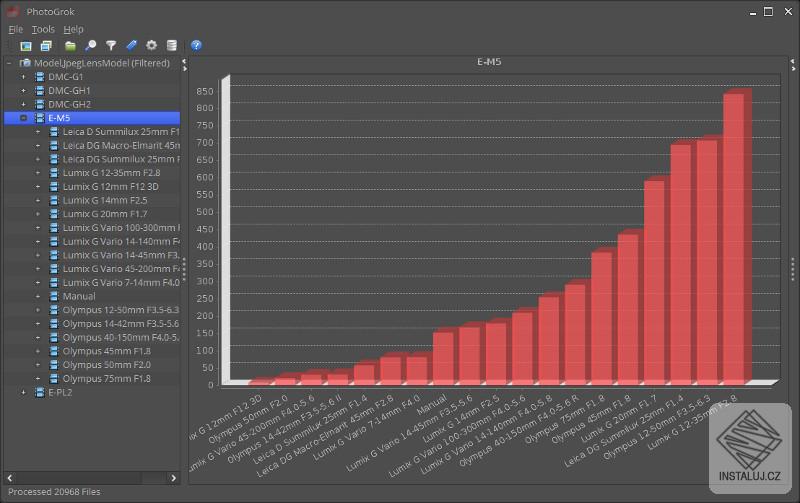Click the tallest bar for Lumix G 12-35mm

click(734, 239)
